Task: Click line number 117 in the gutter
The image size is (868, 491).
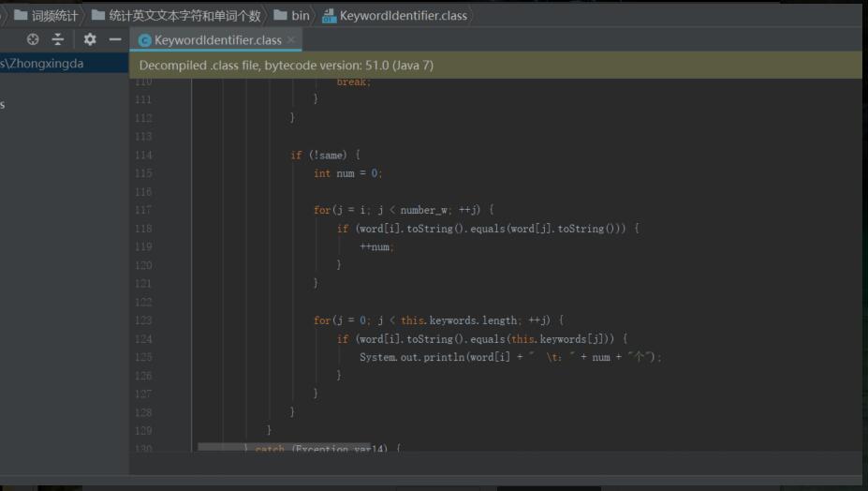Action: point(143,210)
